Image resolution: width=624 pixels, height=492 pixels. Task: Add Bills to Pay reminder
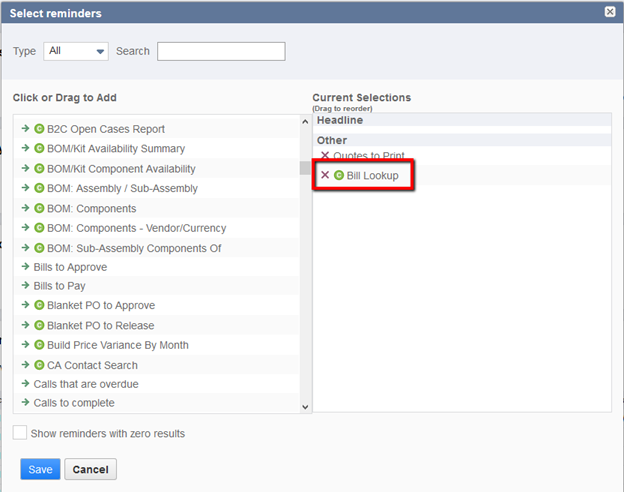[59, 286]
